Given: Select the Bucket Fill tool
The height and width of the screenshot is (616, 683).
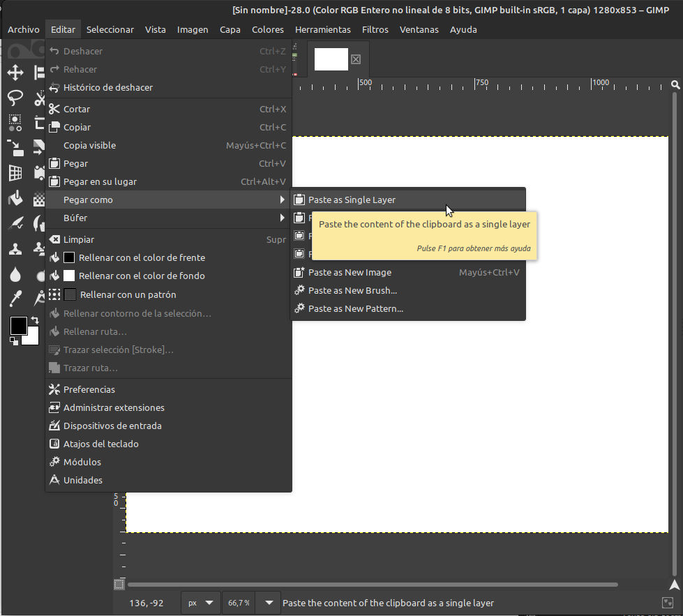Looking at the screenshot, I should click(x=15, y=199).
